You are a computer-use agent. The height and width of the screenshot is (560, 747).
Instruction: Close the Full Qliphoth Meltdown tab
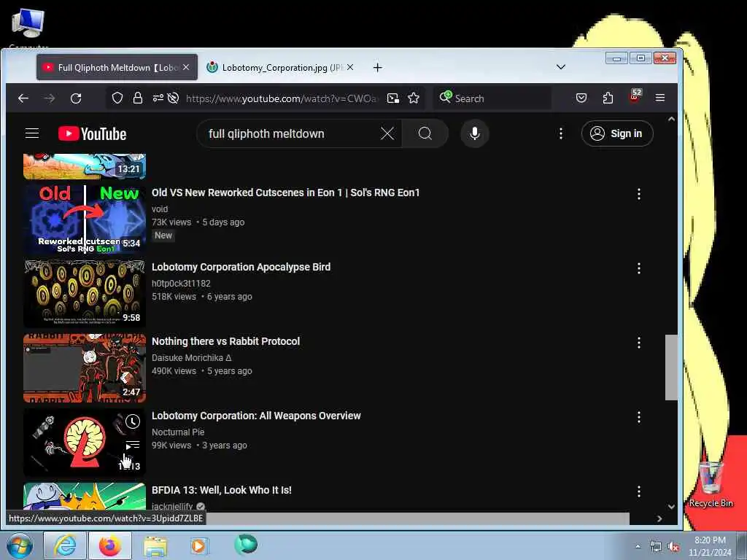pos(186,68)
